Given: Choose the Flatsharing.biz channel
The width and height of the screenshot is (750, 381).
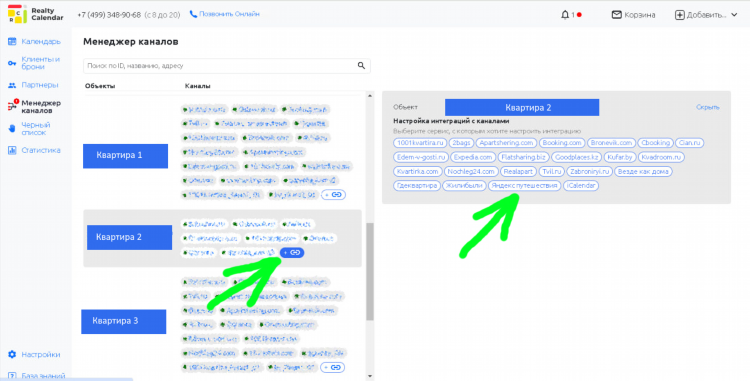Looking at the screenshot, I should pos(523,157).
